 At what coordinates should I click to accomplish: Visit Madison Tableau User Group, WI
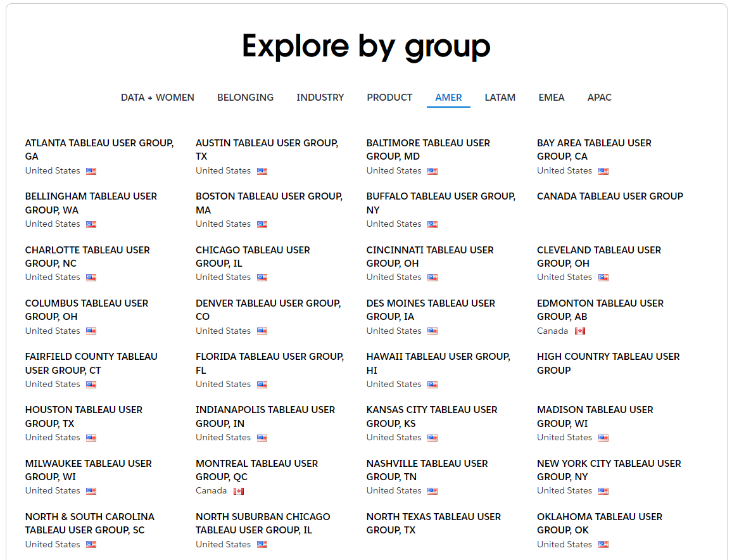click(595, 417)
